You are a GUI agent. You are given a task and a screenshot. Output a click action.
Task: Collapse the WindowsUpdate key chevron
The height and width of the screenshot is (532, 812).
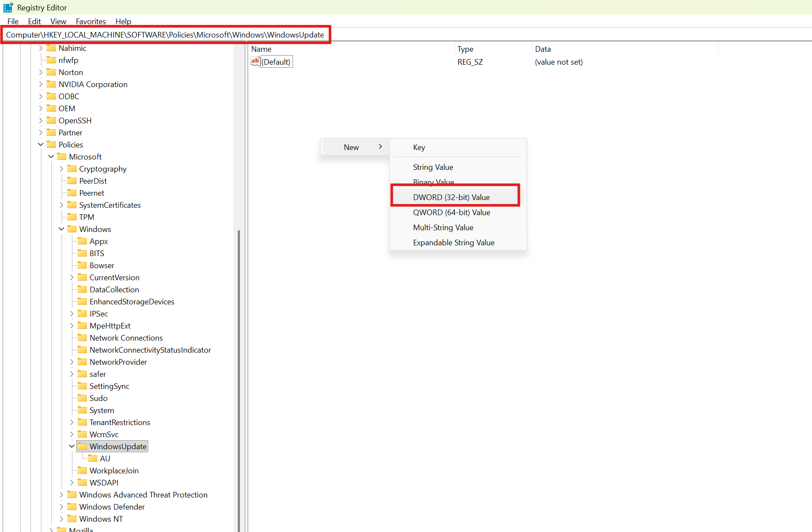tap(72, 446)
